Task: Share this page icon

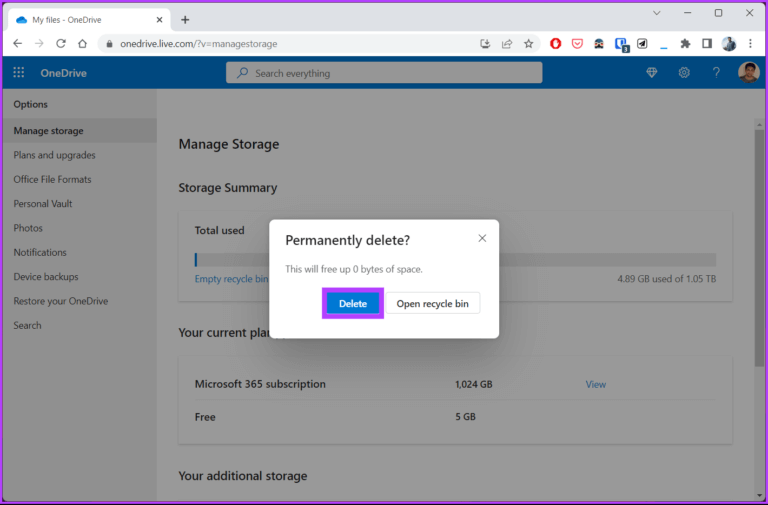Action: (507, 44)
